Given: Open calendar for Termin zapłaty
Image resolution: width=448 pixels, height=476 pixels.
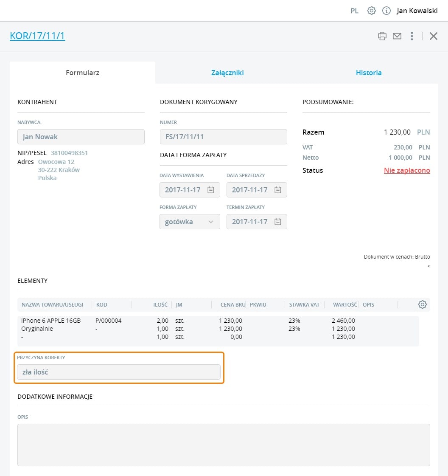Looking at the screenshot, I should [278, 222].
